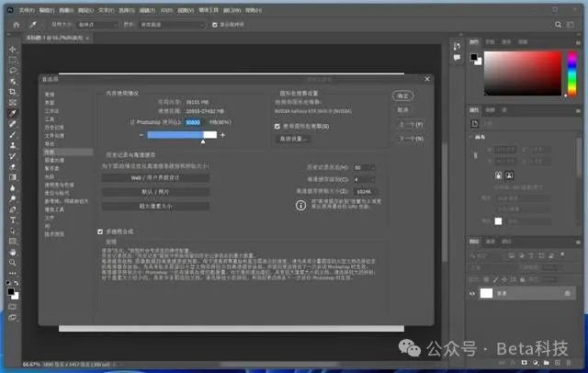Toggle the show sampling ring checkbox
Screen dimensions: 588x373
(x=214, y=25)
